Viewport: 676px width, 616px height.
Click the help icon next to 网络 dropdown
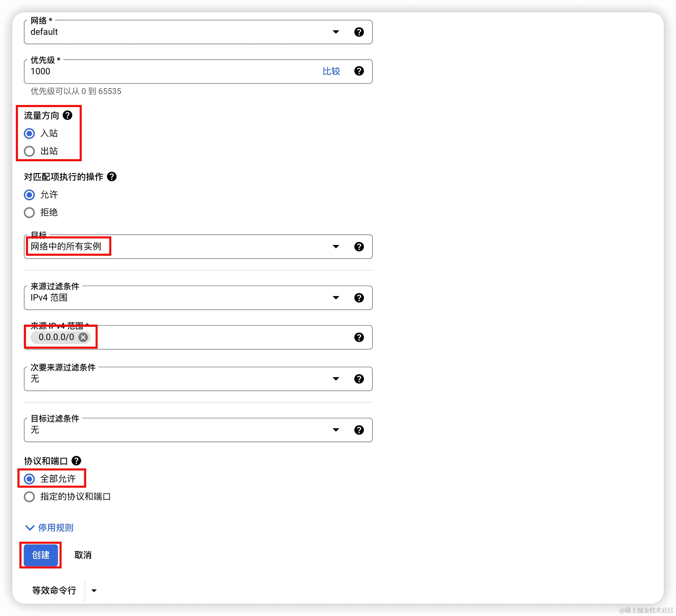(x=359, y=32)
